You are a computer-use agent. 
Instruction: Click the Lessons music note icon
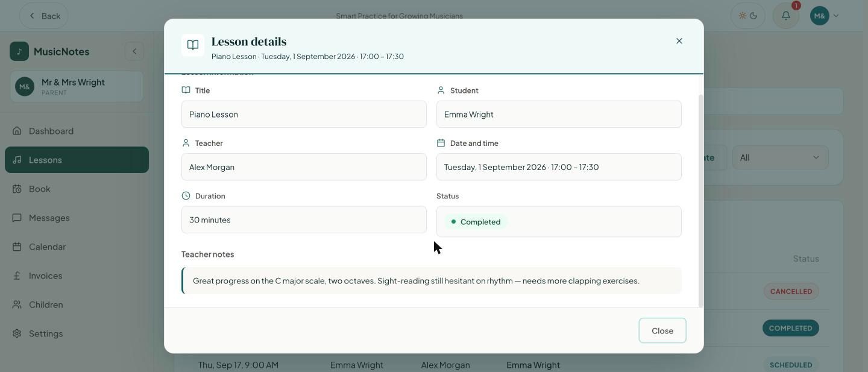17,160
